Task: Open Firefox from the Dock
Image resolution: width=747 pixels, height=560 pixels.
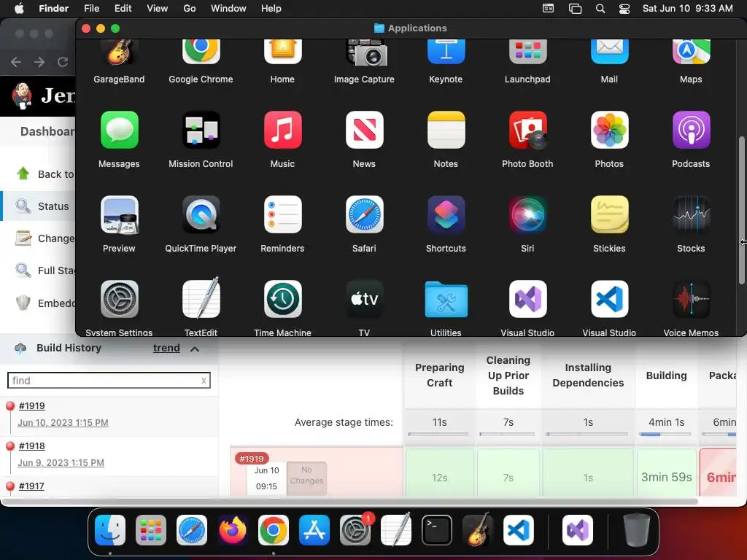Action: [233, 530]
